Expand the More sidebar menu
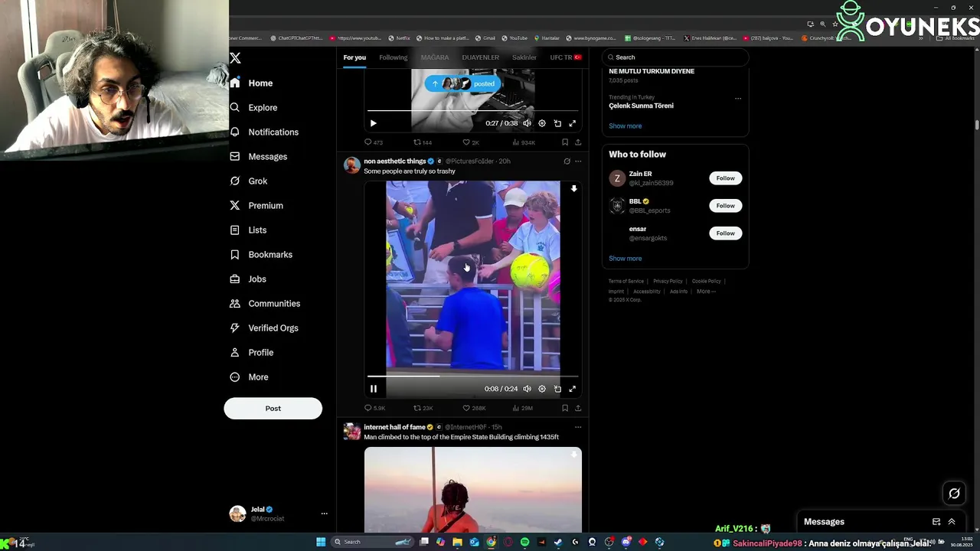980x551 pixels. 249,377
